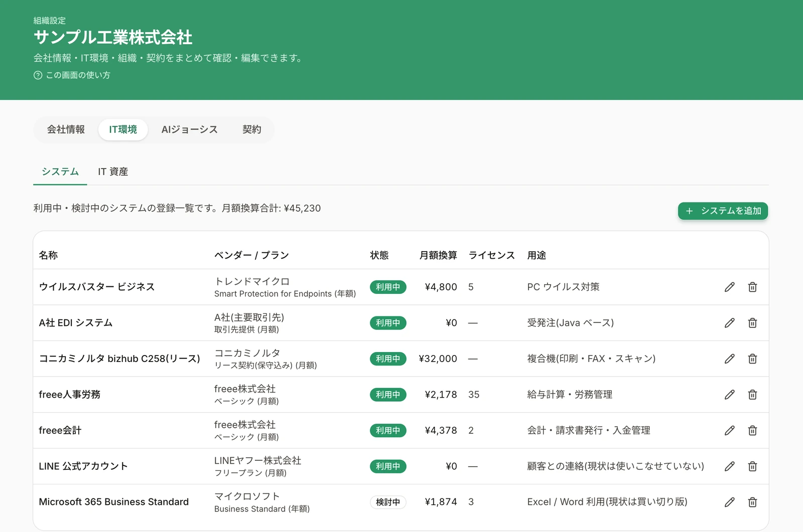Click the 会計・請求書発行・入金管理 usage text
Screen dimensions: 803x532
589,430
